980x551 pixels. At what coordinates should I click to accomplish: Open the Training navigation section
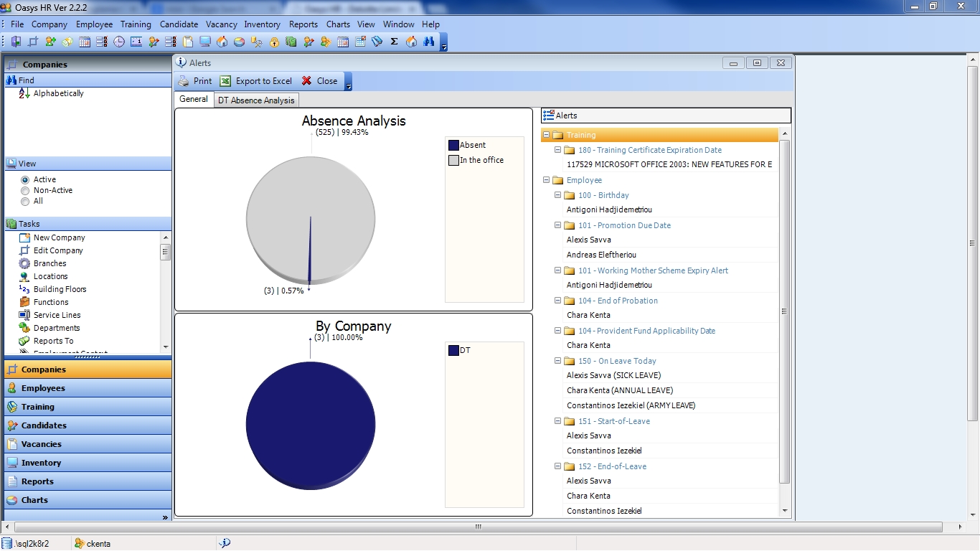tap(88, 407)
